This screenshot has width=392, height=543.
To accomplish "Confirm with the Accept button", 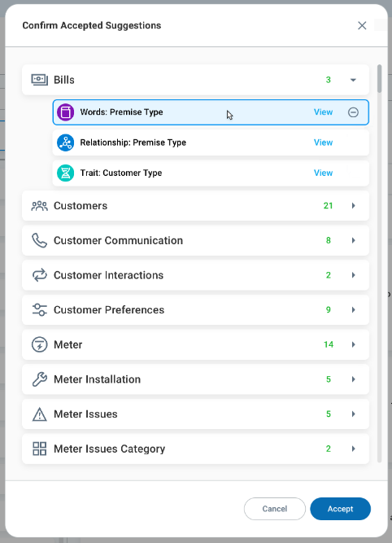I will 340,509.
